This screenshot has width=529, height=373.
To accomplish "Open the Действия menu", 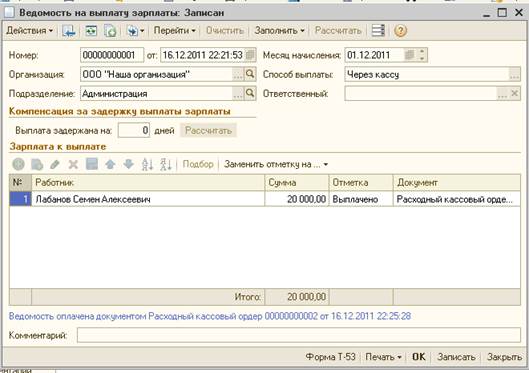I will click(x=30, y=31).
